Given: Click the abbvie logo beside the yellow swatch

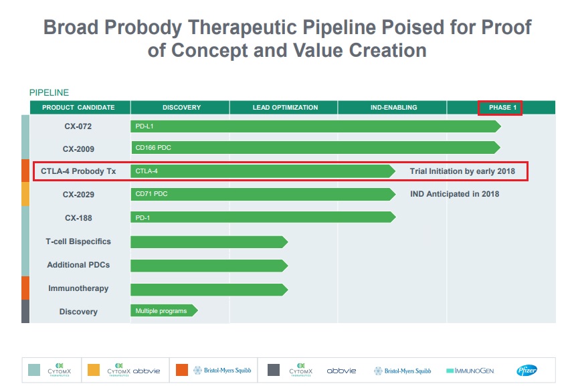Looking at the screenshot, I should [146, 370].
